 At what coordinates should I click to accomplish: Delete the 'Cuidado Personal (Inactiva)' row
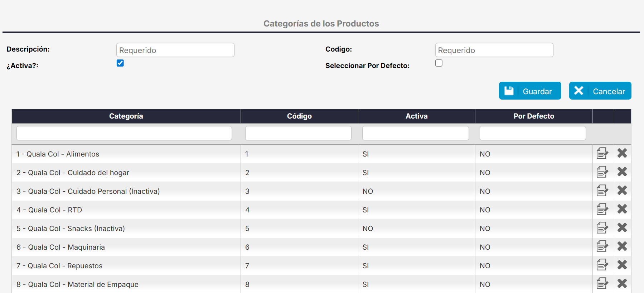pyautogui.click(x=622, y=191)
